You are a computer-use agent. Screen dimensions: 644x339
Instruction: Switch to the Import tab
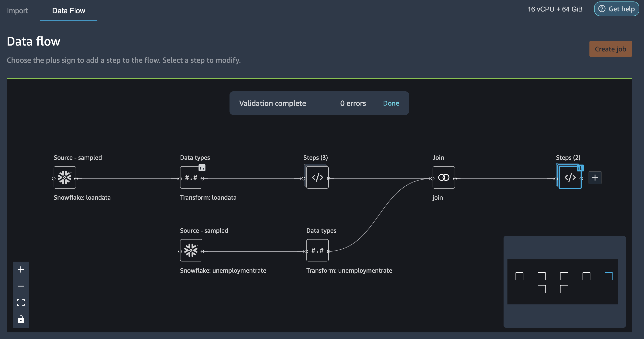[x=17, y=11]
